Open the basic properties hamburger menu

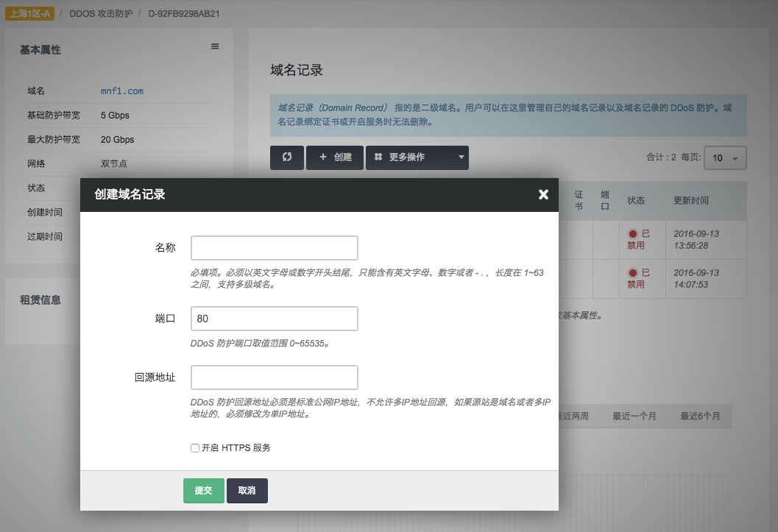pyautogui.click(x=215, y=46)
